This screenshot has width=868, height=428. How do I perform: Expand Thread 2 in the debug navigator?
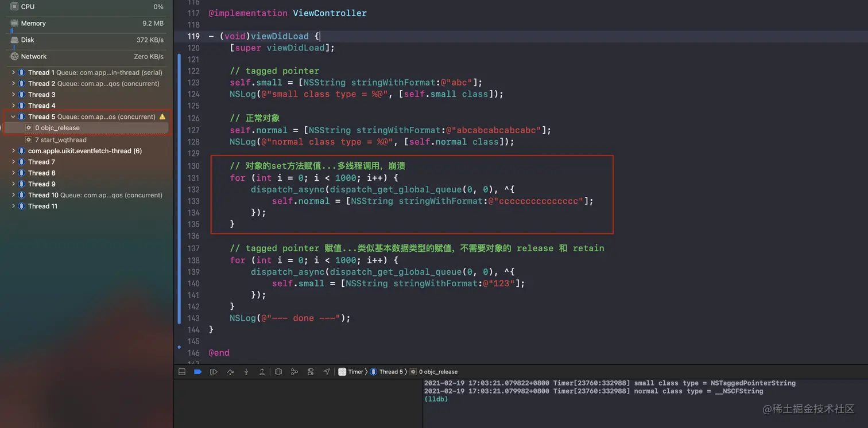(x=13, y=84)
